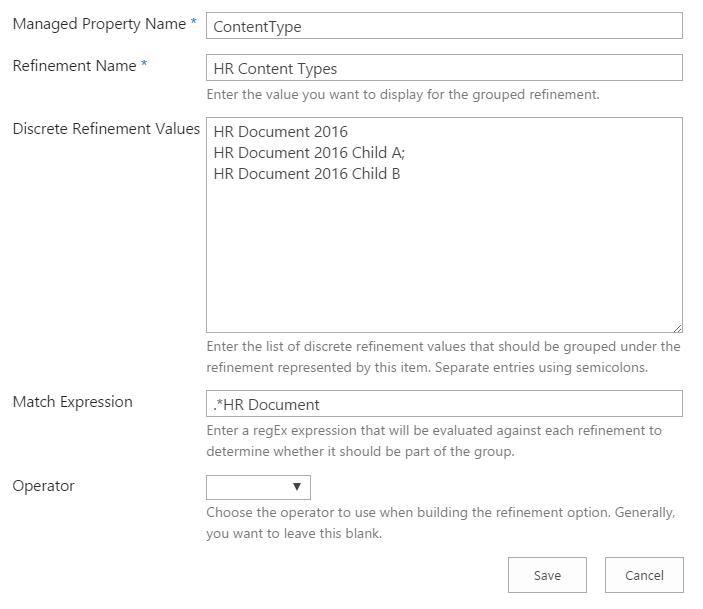Viewport: 703px width, 609px height.
Task: Select the Discrete Refinement Values label
Action: (x=106, y=129)
